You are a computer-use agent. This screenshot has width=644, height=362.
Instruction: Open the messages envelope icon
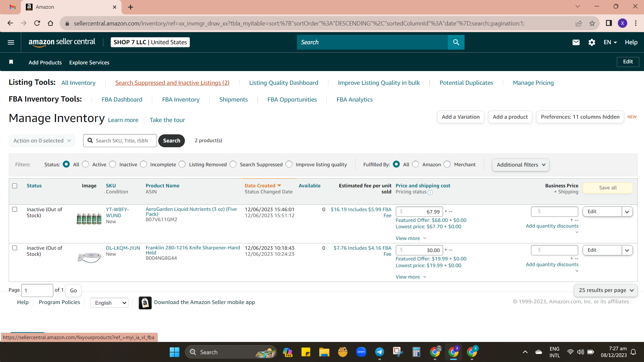576,42
